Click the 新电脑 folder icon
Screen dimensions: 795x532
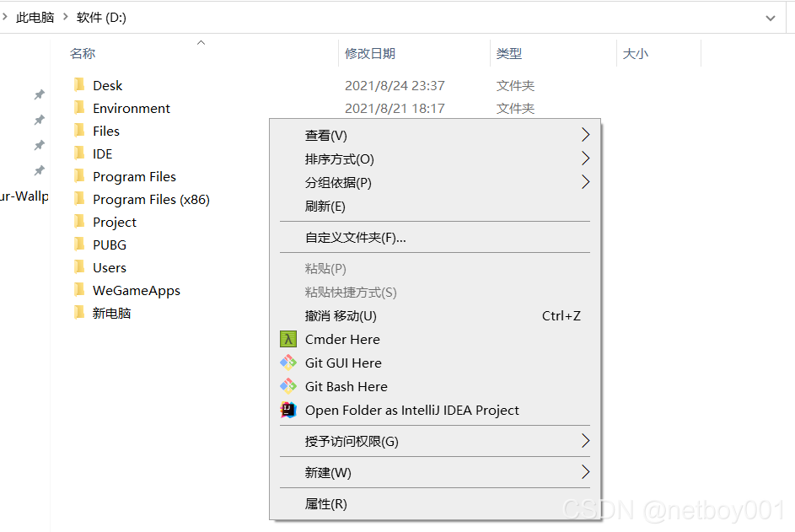coord(79,313)
